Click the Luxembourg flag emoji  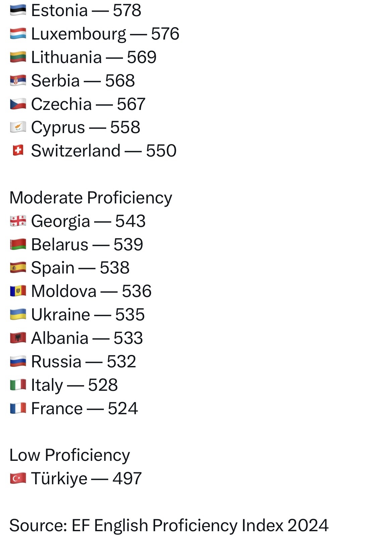pyautogui.click(x=18, y=34)
